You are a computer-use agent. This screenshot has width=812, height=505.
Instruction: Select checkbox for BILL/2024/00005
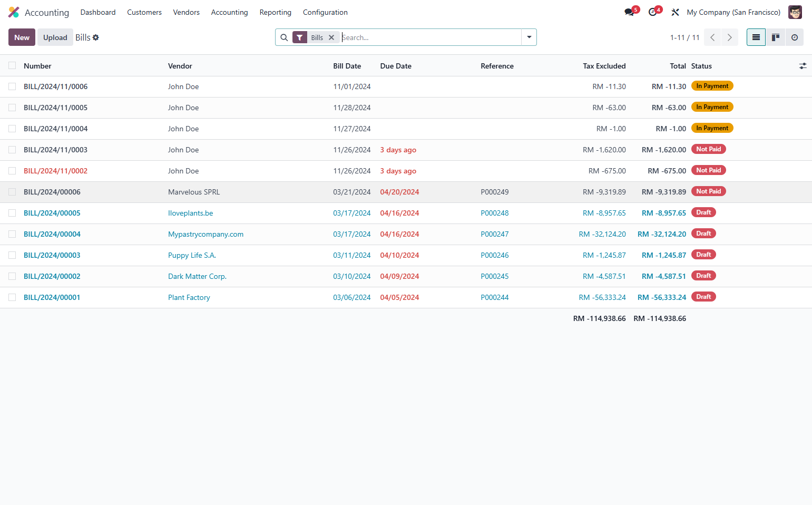click(x=12, y=213)
